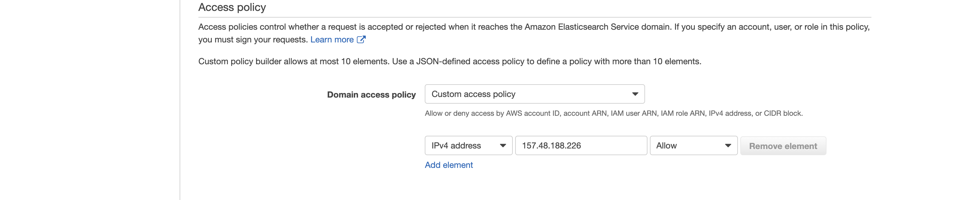The width and height of the screenshot is (980, 200).
Task: Click the horizontal divider under Access policy heading
Action: tap(532, 17)
